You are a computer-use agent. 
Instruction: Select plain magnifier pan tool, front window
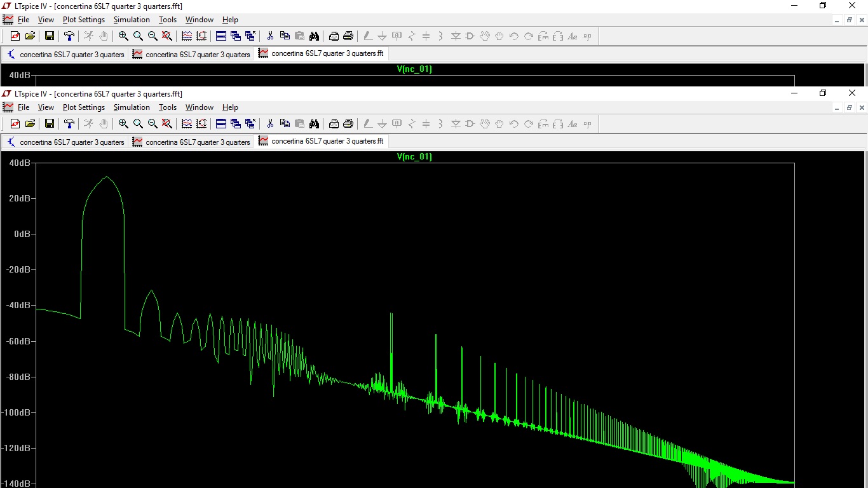[138, 124]
